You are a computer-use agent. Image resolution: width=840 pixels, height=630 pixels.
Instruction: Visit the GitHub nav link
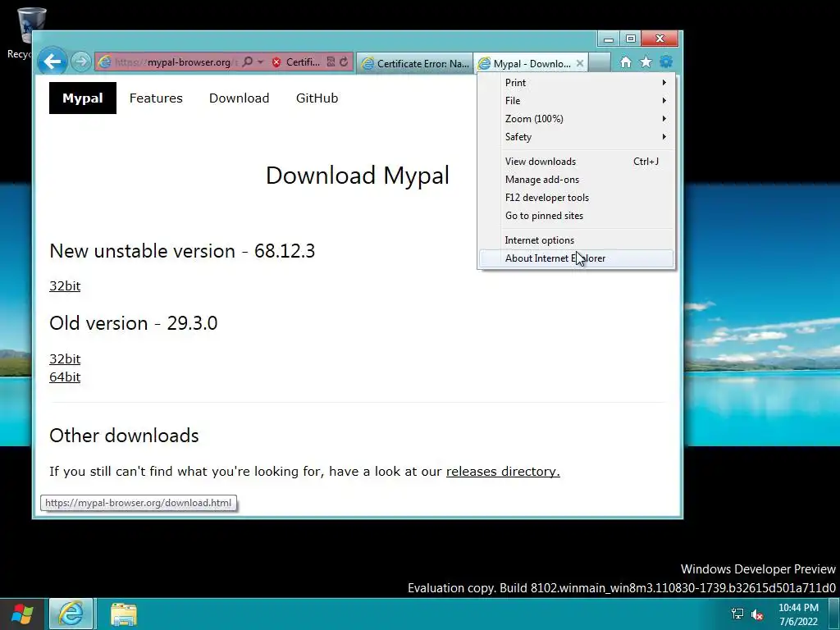coord(317,98)
